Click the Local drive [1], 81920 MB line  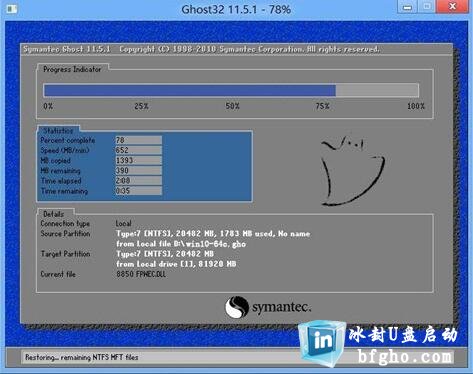[176, 264]
